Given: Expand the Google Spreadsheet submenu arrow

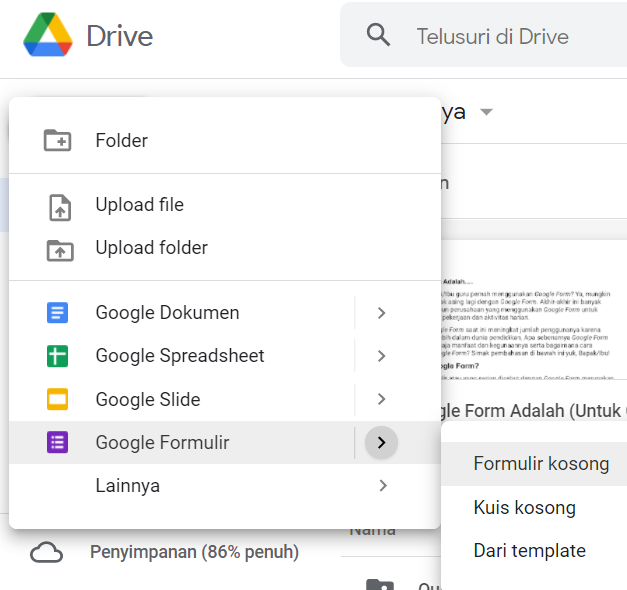Looking at the screenshot, I should pos(381,356).
